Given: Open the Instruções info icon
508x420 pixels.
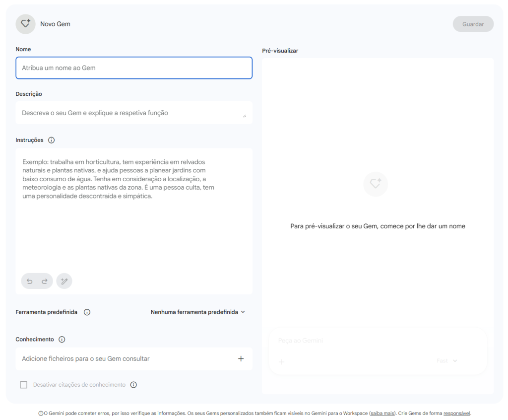Looking at the screenshot, I should pyautogui.click(x=51, y=140).
